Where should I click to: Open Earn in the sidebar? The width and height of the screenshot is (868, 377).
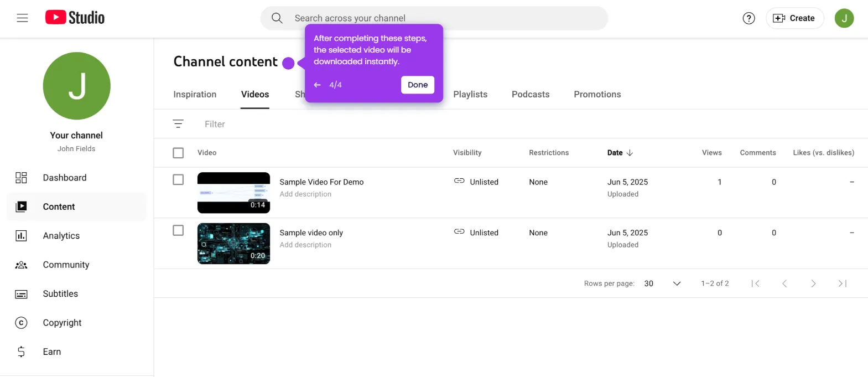tap(77, 352)
